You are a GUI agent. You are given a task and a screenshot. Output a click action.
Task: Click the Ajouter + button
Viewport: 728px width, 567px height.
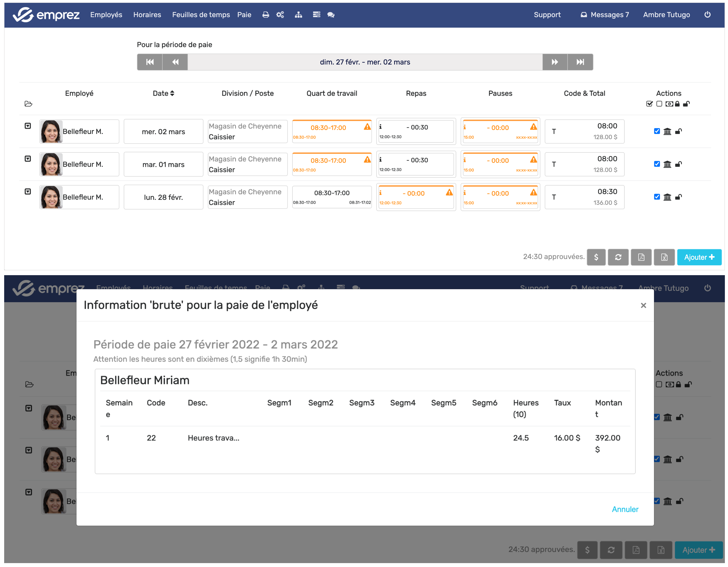699,257
